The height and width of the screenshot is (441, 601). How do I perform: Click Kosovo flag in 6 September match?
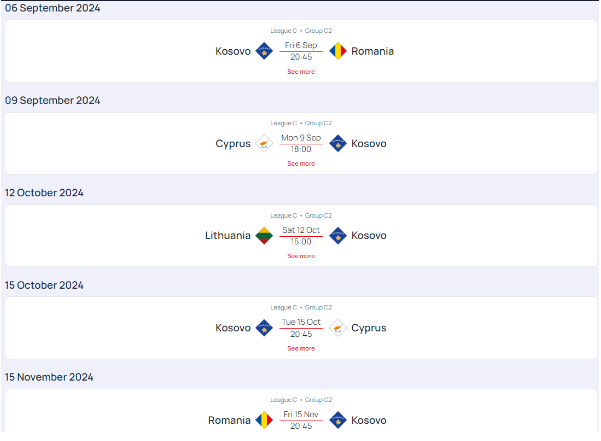(x=264, y=51)
